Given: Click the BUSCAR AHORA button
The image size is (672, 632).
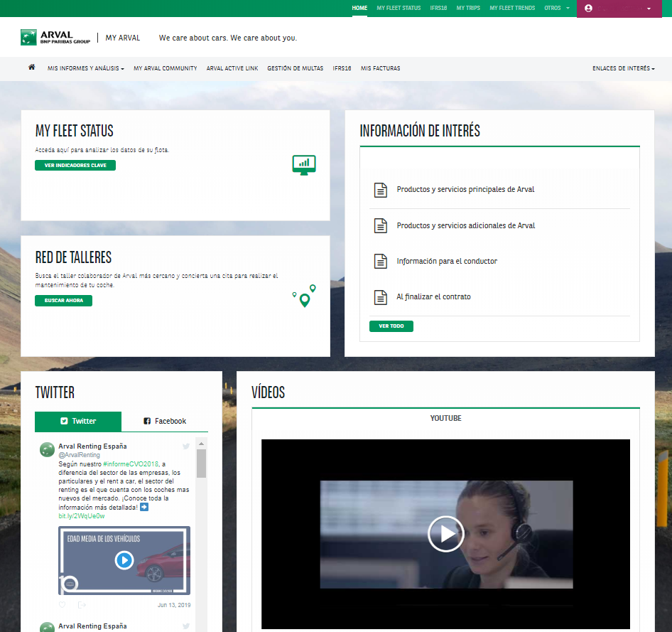Looking at the screenshot, I should point(63,300).
